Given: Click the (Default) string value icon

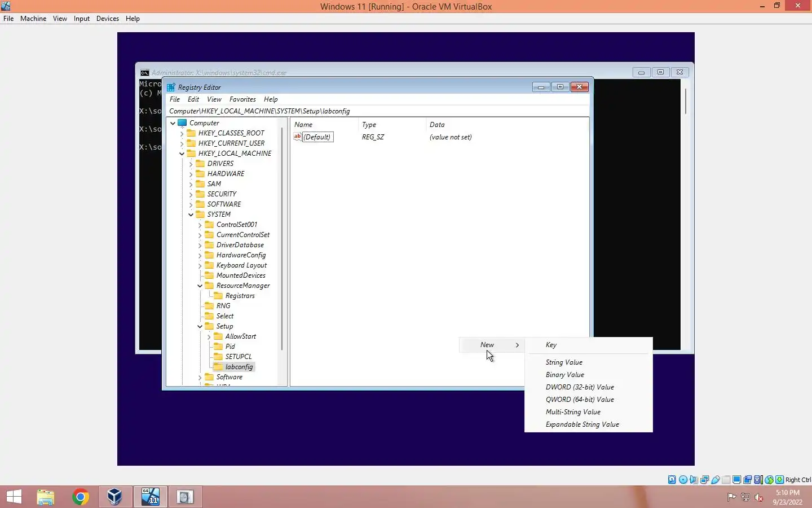Looking at the screenshot, I should tap(298, 137).
